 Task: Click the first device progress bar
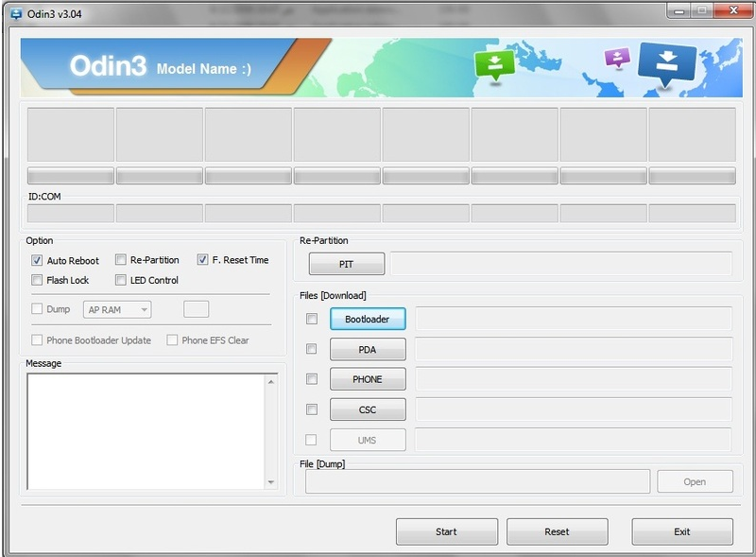pyautogui.click(x=71, y=176)
